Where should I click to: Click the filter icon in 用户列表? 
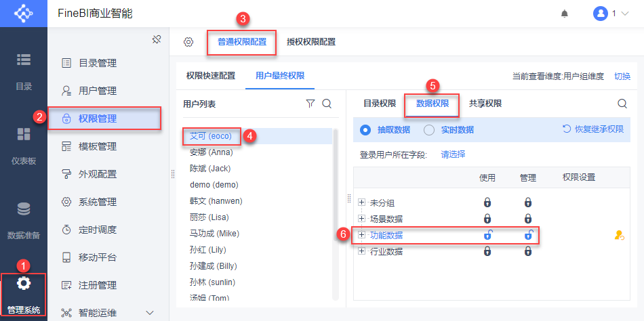click(310, 104)
